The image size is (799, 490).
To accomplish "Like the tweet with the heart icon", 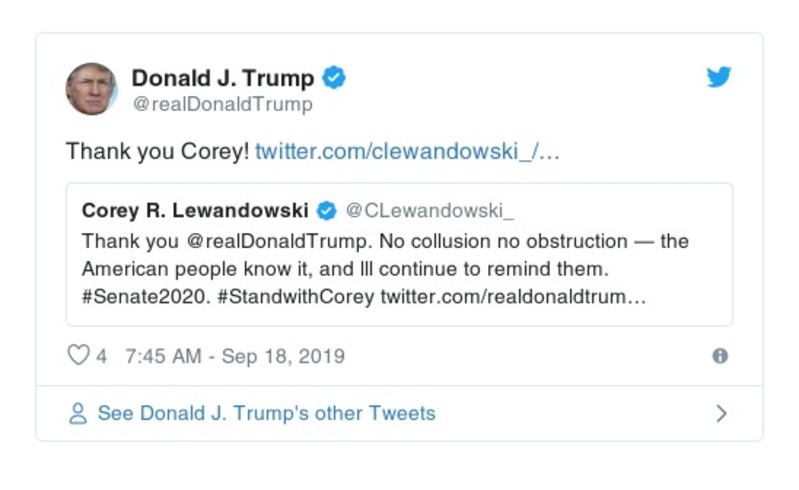I will coord(78,356).
